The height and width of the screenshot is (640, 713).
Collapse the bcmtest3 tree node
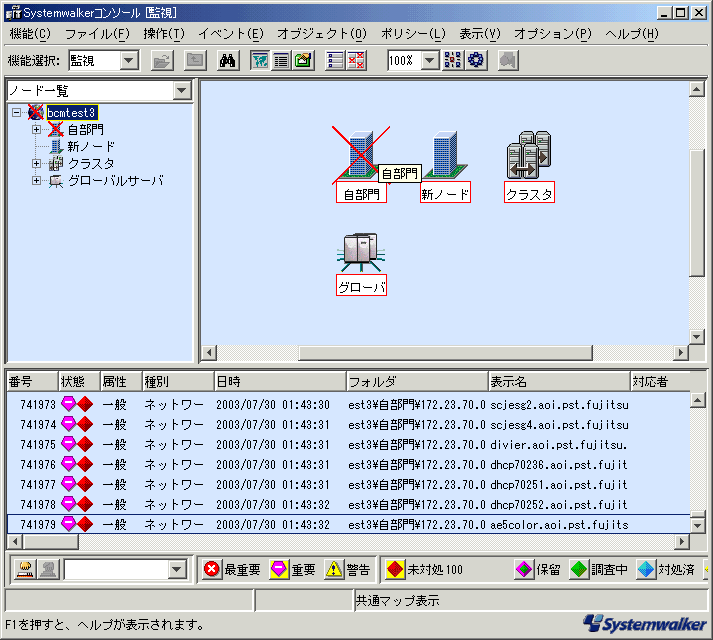point(16,112)
